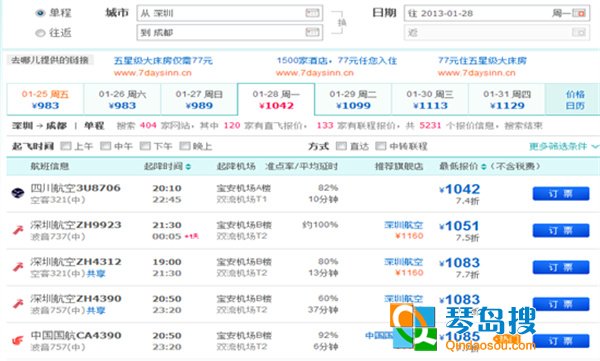Book flight CA4390 with 订票 button
Viewport: 600px width, 361px height.
(x=561, y=341)
